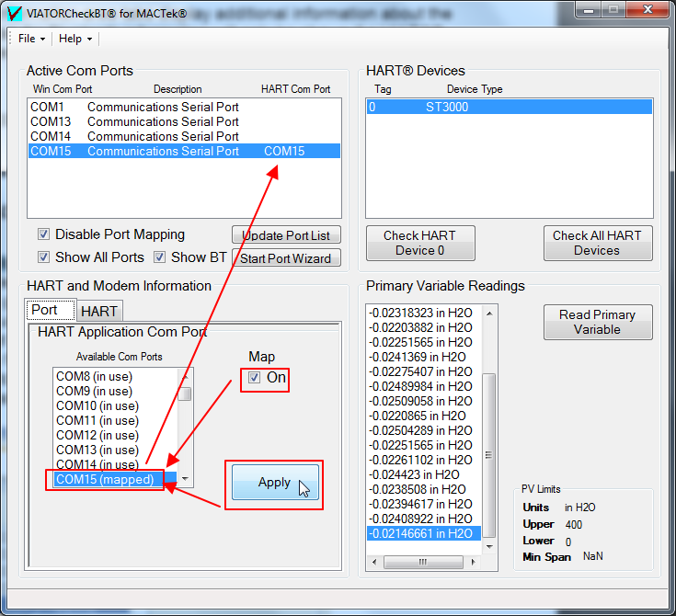The image size is (676, 616).
Task: Toggle Show All Ports checkbox
Action: click(43, 257)
